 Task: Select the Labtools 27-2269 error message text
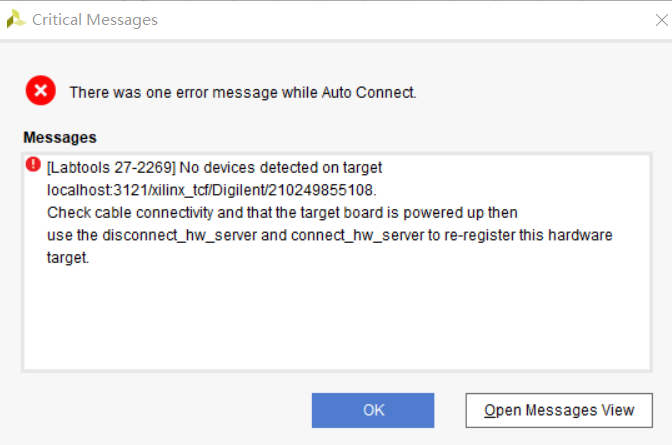[x=214, y=168]
